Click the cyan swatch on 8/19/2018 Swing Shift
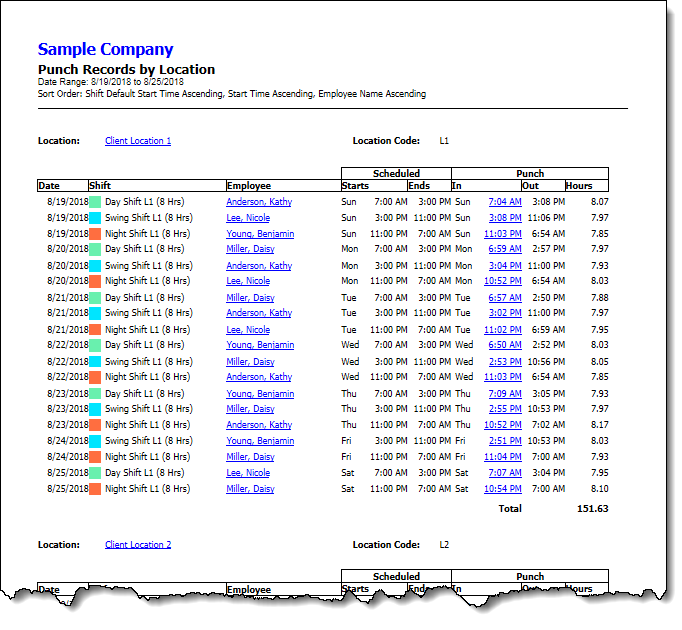This screenshot has height=630, width=682. tap(95, 218)
